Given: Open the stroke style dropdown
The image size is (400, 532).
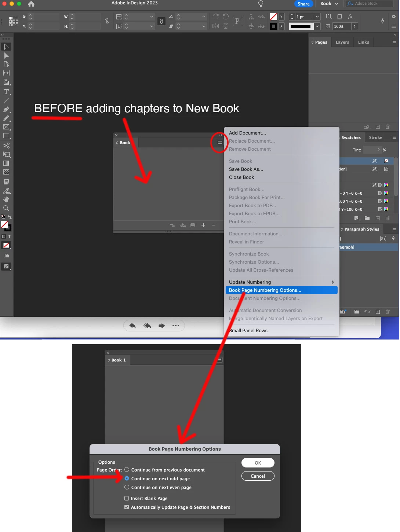Looking at the screenshot, I should (317, 26).
